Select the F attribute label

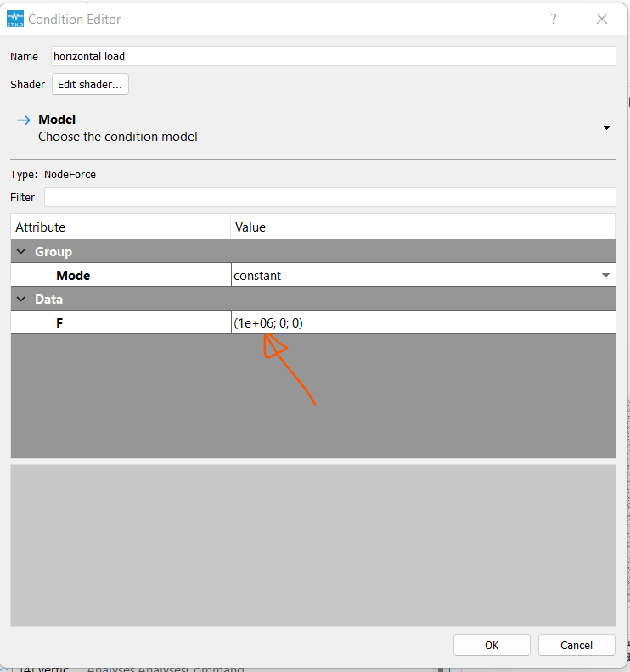59,322
